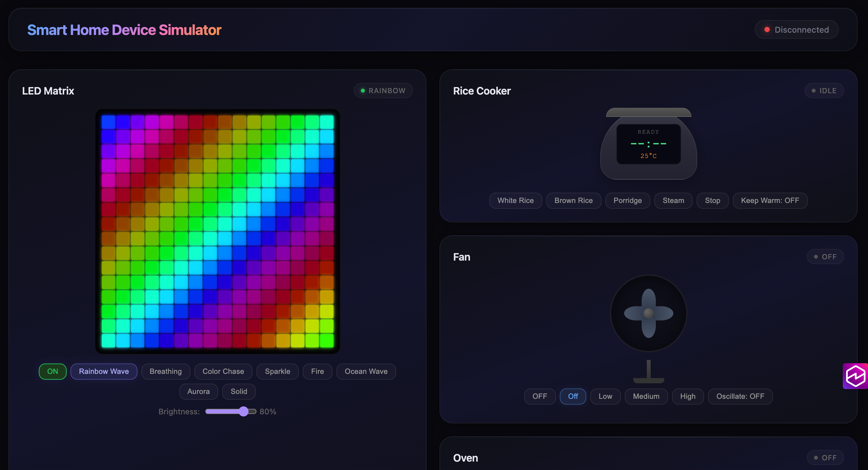Click the Oven heading
The width and height of the screenshot is (868, 470).
tap(465, 458)
